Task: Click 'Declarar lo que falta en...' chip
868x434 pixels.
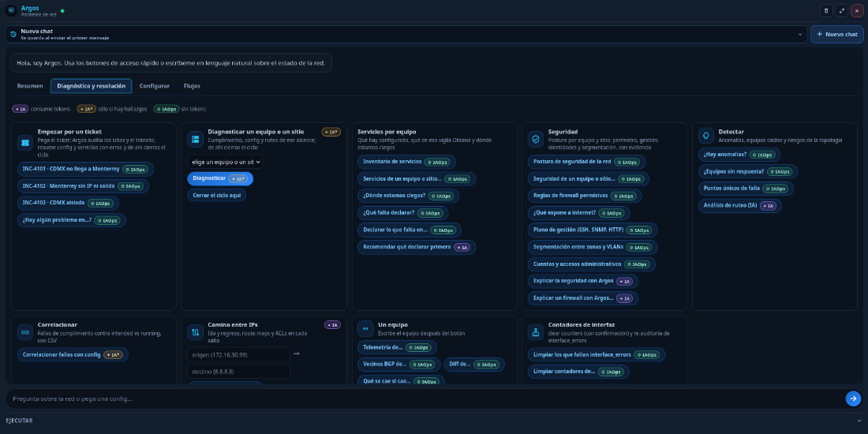Action: pyautogui.click(x=410, y=230)
